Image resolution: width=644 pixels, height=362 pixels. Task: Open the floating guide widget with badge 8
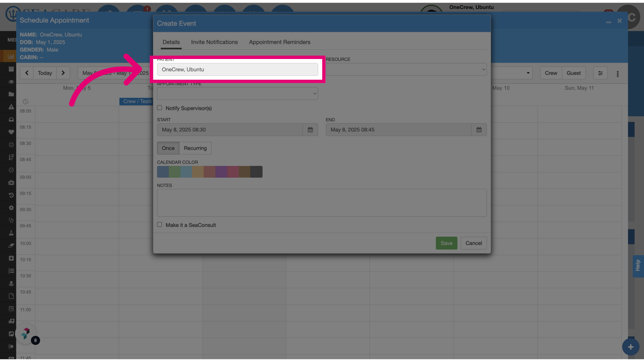[x=26, y=334]
